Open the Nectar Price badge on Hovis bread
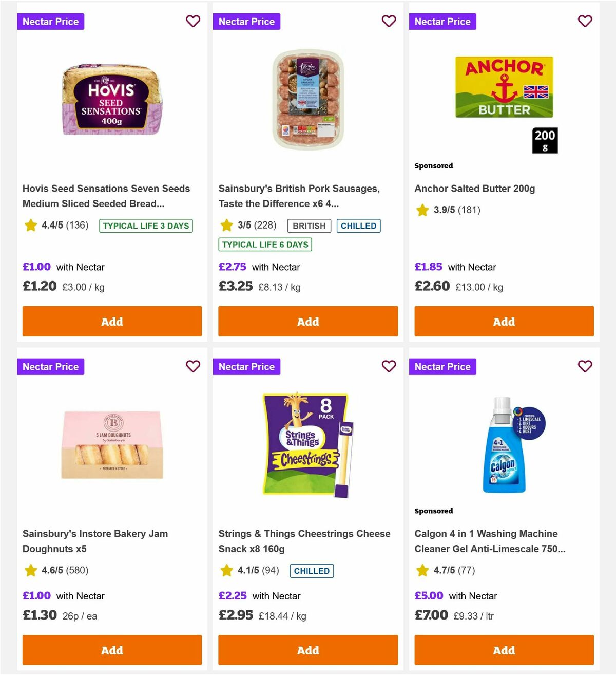Image resolution: width=616 pixels, height=675 pixels. tap(50, 21)
